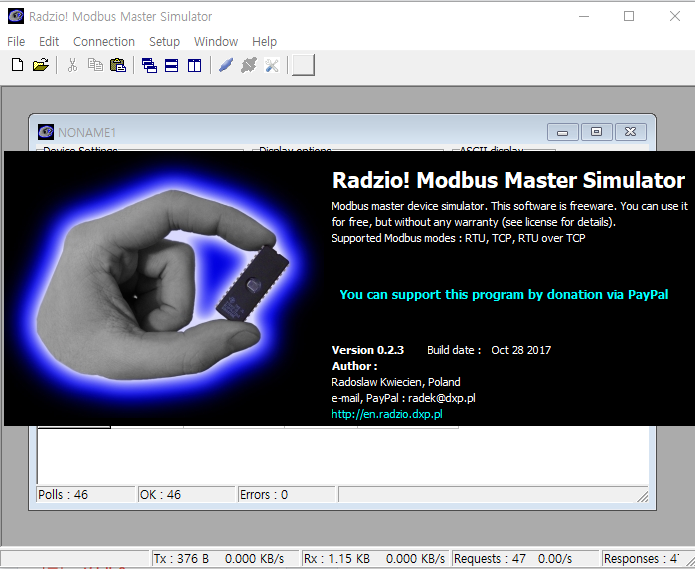This screenshot has height=569, width=695.
Task: Cascade windows using toolbar icon
Action: pyautogui.click(x=149, y=65)
